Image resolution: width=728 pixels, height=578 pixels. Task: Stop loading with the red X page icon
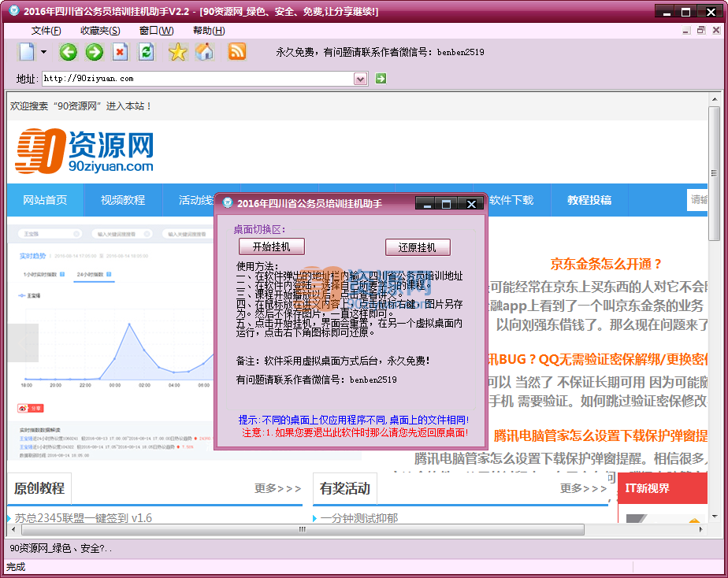point(121,52)
